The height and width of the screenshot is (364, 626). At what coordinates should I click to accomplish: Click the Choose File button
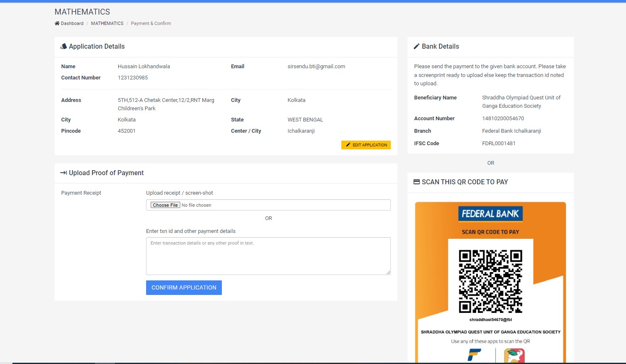click(x=165, y=205)
